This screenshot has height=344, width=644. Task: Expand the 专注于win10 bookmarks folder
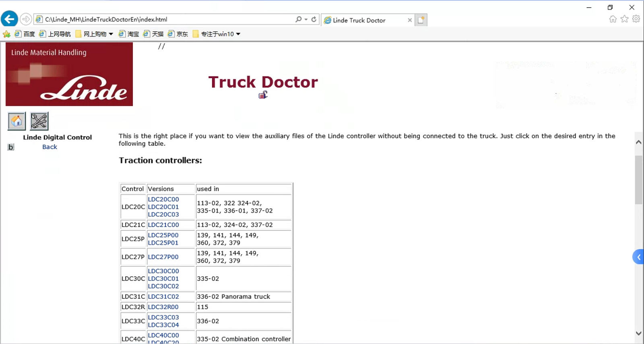click(x=217, y=34)
